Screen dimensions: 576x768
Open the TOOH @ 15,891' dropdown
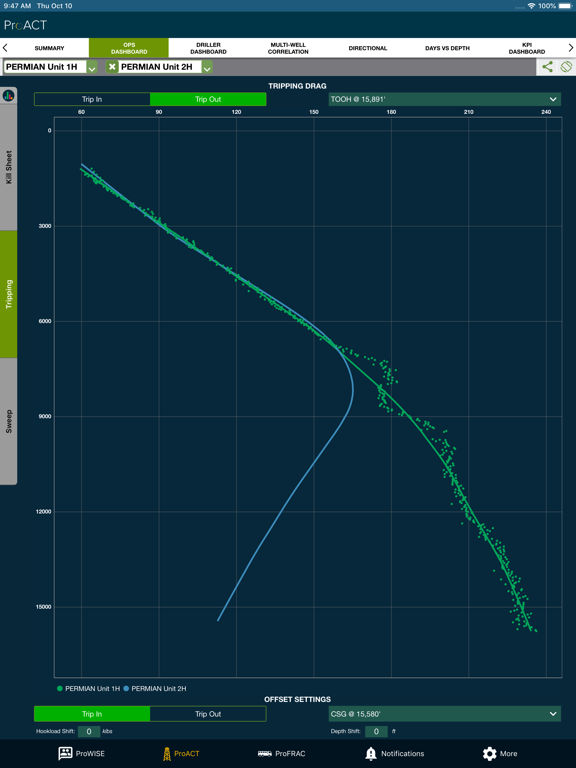tap(445, 99)
